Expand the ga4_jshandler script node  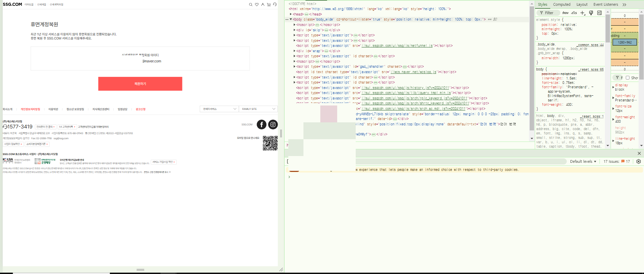click(x=294, y=67)
